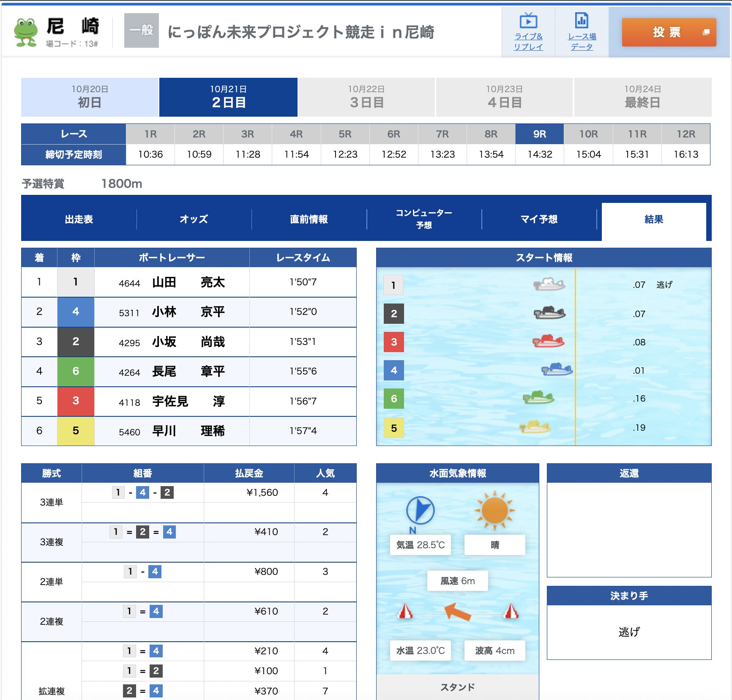Screen dimensions: 732x700
Task: Click the green boat icon in lane 6
Action: 538,397
